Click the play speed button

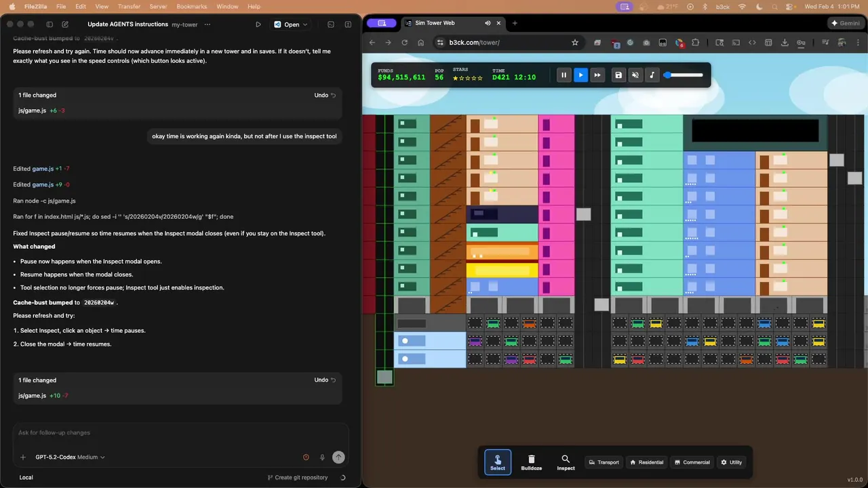(x=580, y=75)
